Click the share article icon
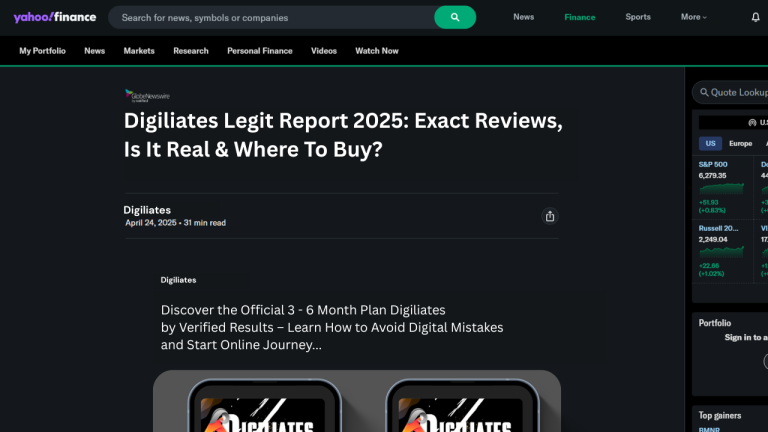 click(550, 216)
